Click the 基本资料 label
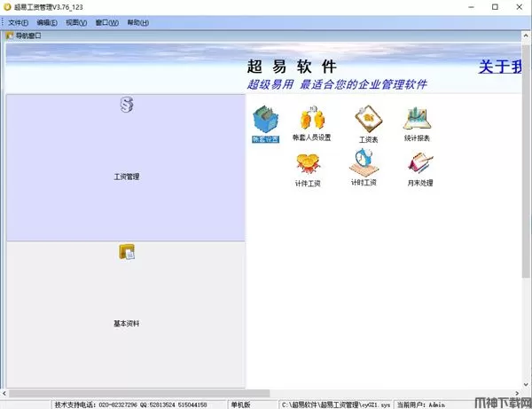 point(127,324)
